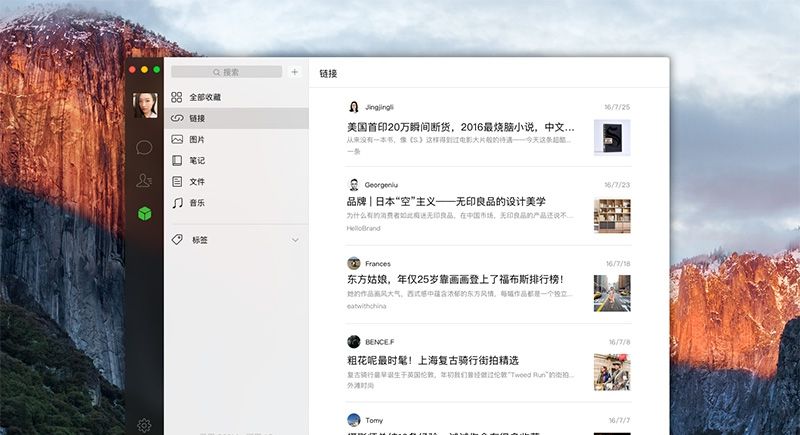This screenshot has height=435, width=800.
Task: Click BENCE.F's avatar icon
Action: [354, 342]
